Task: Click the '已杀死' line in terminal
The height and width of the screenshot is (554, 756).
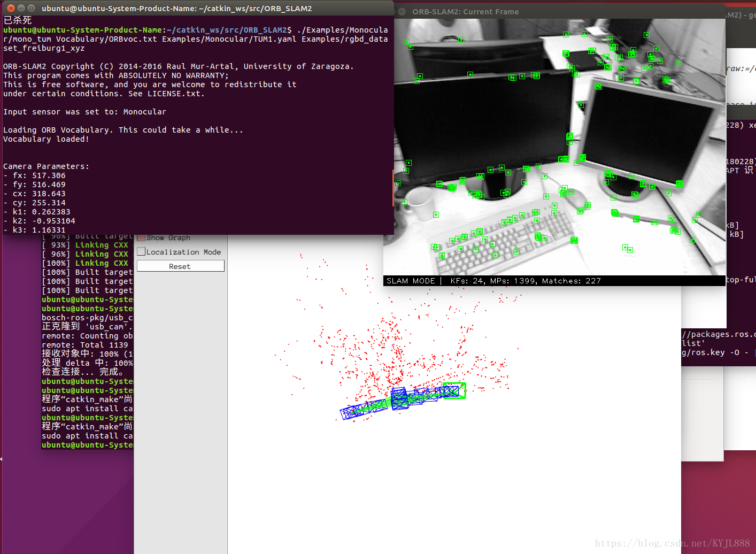Action: pyautogui.click(x=18, y=20)
